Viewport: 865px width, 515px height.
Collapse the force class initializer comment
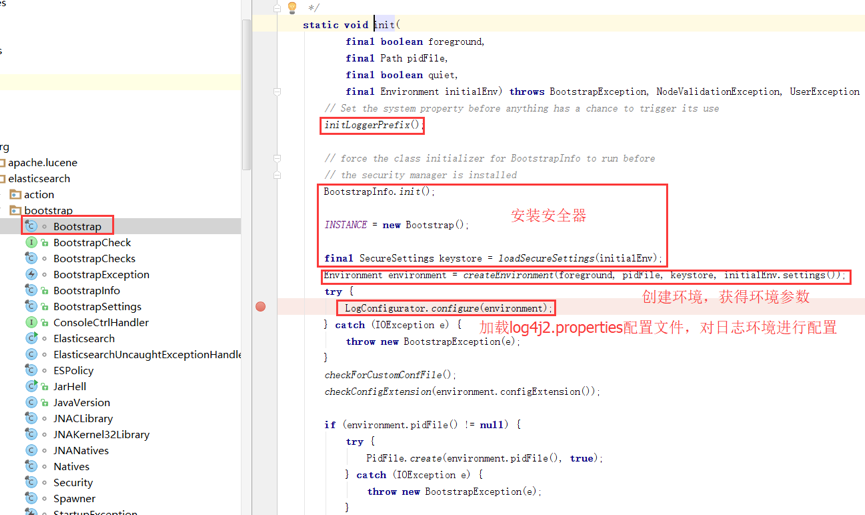pyautogui.click(x=277, y=158)
